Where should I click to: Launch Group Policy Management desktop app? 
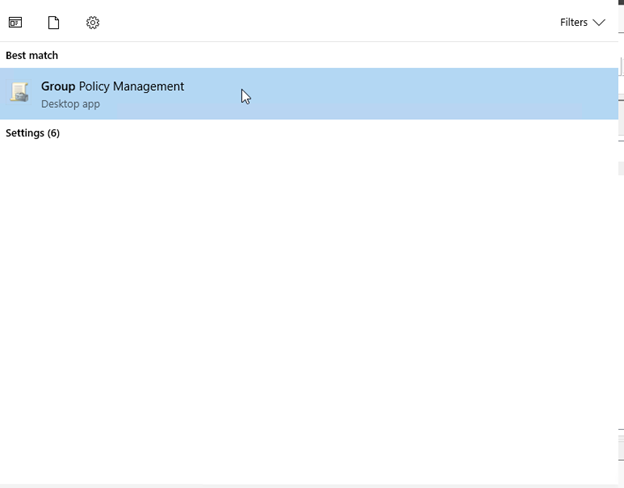click(x=309, y=94)
